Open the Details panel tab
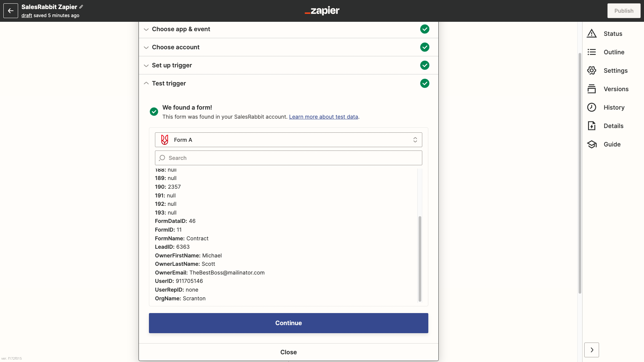 613,126
